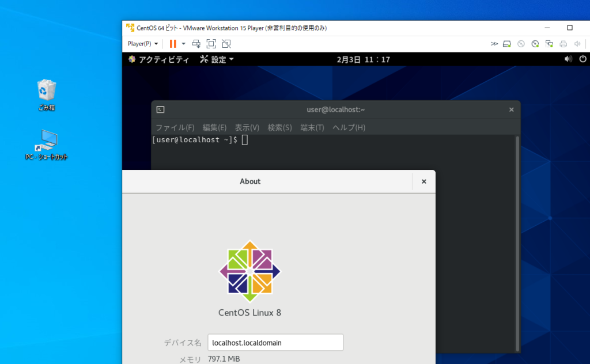This screenshot has width=590, height=364.
Task: Click the Unity mode toolbar icon
Action: pyautogui.click(x=226, y=44)
